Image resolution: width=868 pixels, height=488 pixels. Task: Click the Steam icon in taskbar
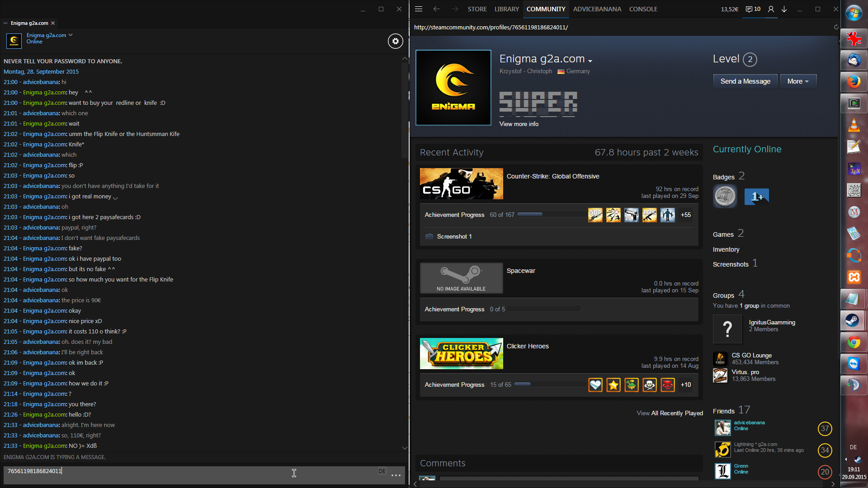pyautogui.click(x=853, y=320)
